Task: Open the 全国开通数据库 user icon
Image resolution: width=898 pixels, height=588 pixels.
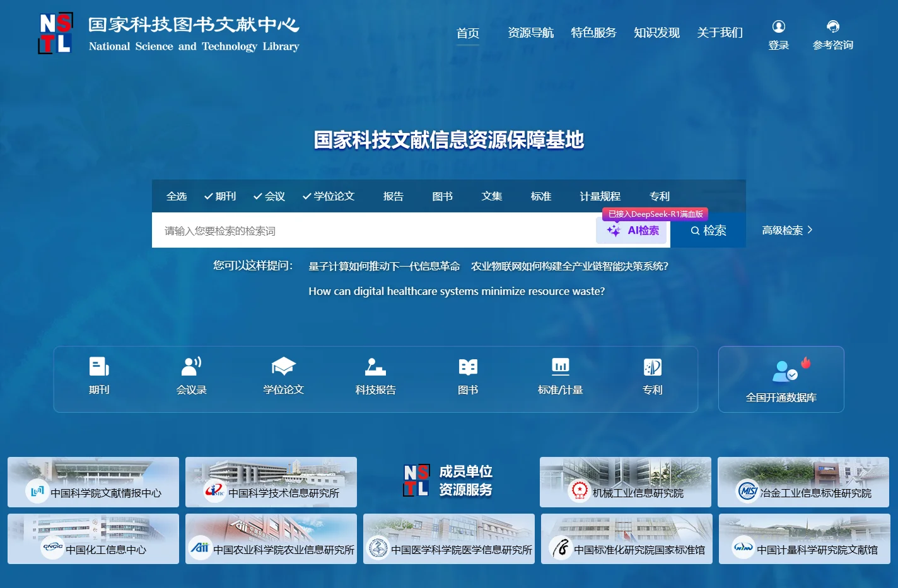Action: coord(784,372)
